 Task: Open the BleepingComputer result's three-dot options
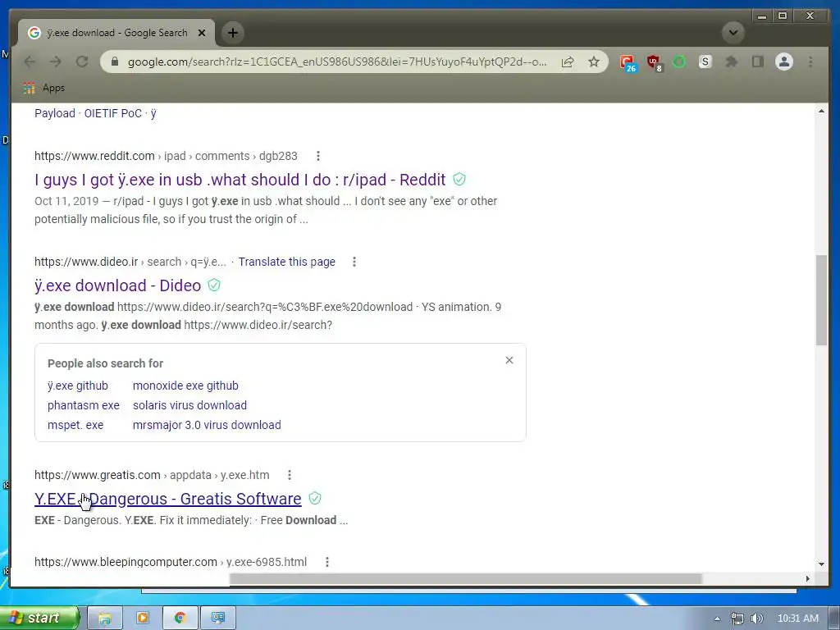pos(327,562)
